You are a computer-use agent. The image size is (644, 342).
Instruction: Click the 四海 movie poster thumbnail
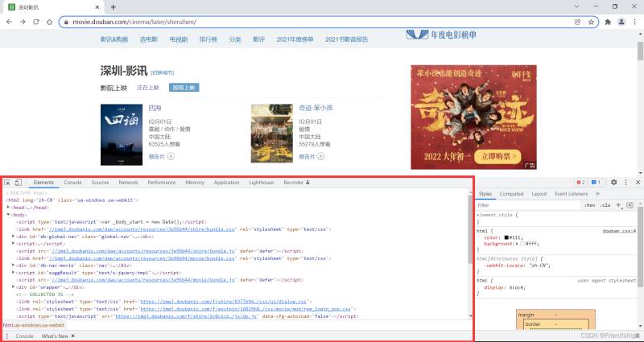tap(122, 134)
